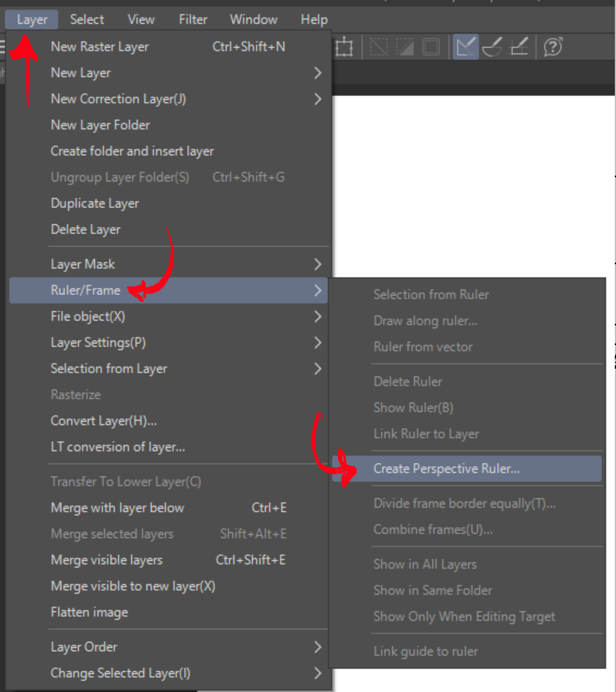Click the Show selection border icon
This screenshot has width=616, height=692.
click(x=431, y=47)
